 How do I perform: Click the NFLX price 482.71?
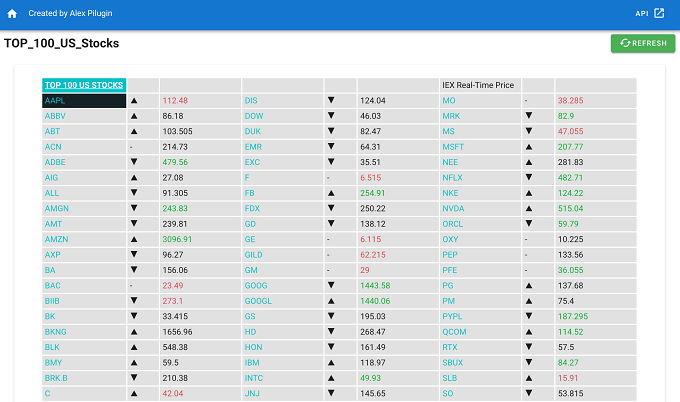click(570, 178)
